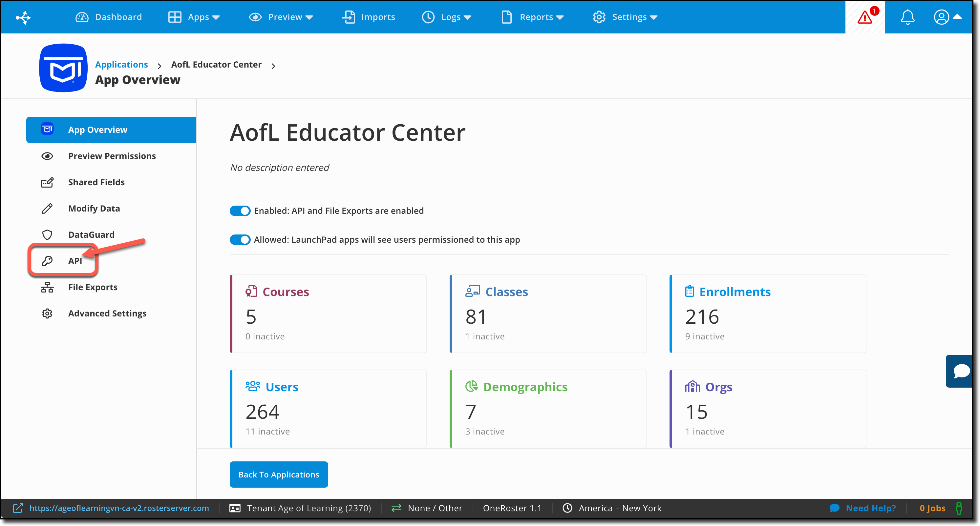Screen dimensions: 980x526
Task: Click the Settings gear icon in top bar
Action: point(599,17)
